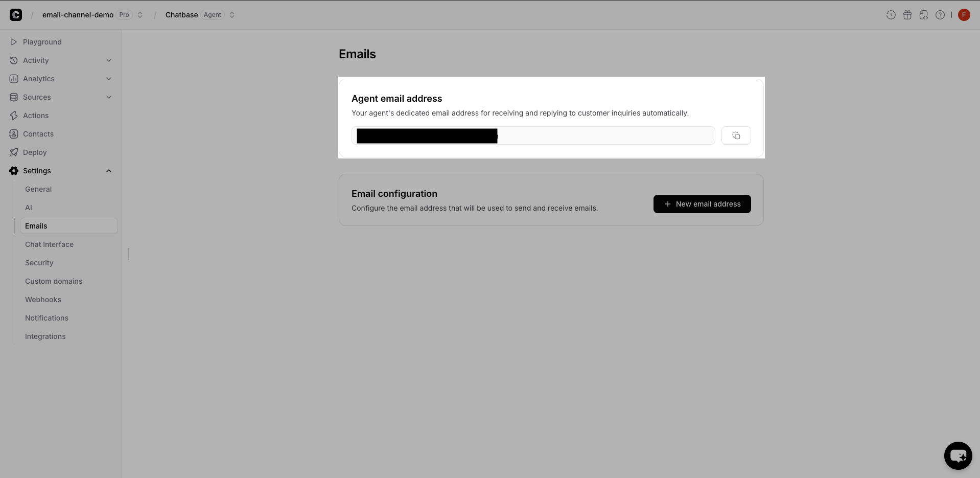Open the gift rewards icon in the header
Image resolution: width=980 pixels, height=478 pixels.
[x=907, y=15]
